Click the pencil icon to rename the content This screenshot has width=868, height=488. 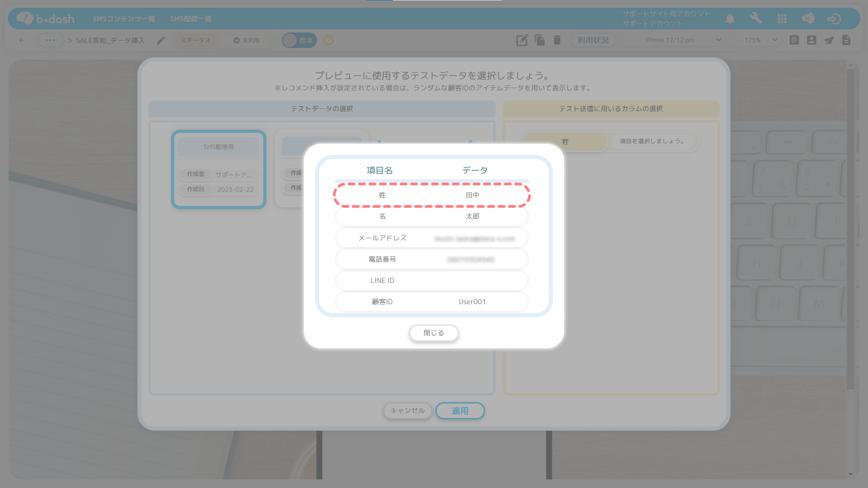pyautogui.click(x=161, y=40)
